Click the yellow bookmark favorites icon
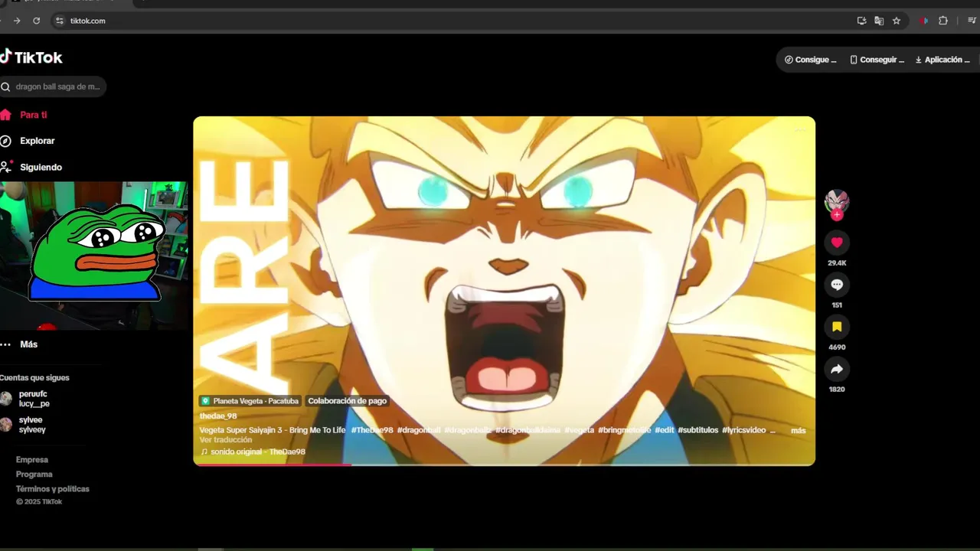The image size is (980, 551). pos(837,327)
